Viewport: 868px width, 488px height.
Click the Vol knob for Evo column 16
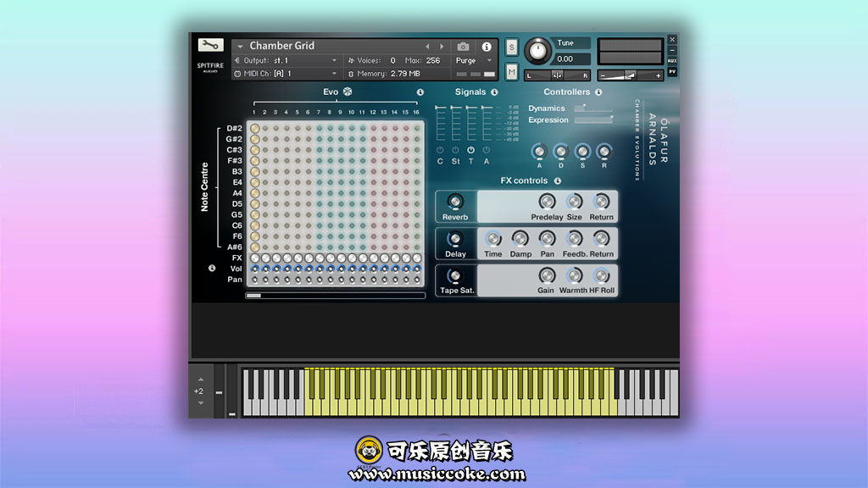click(417, 269)
